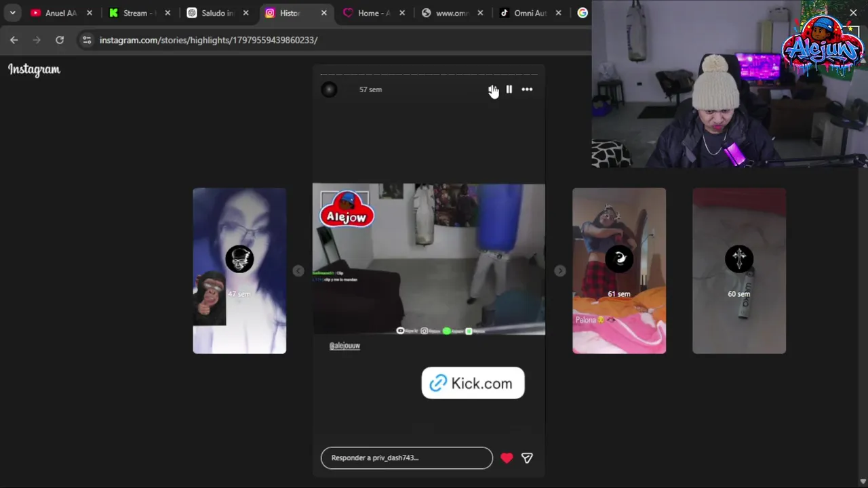Screen dimensions: 868x488
Task: Close the Anuel AA tab
Action: 89,13
